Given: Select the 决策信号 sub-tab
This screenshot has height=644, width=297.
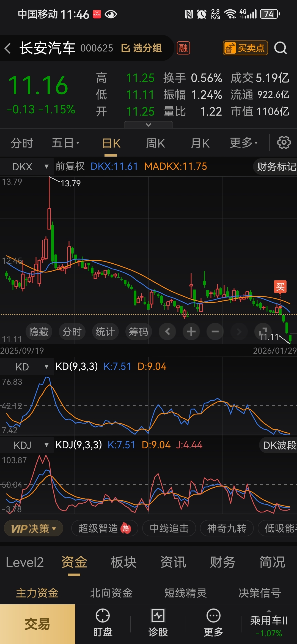Looking at the screenshot, I should coord(260,593).
